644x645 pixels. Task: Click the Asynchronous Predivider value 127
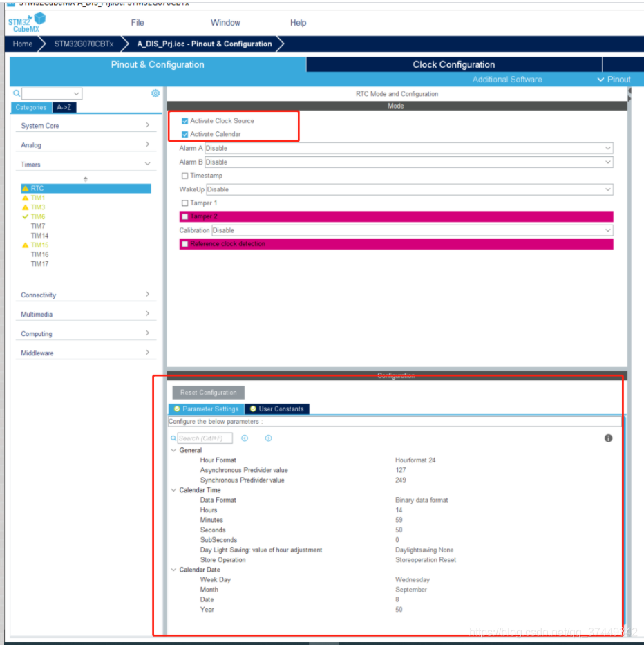coord(401,470)
